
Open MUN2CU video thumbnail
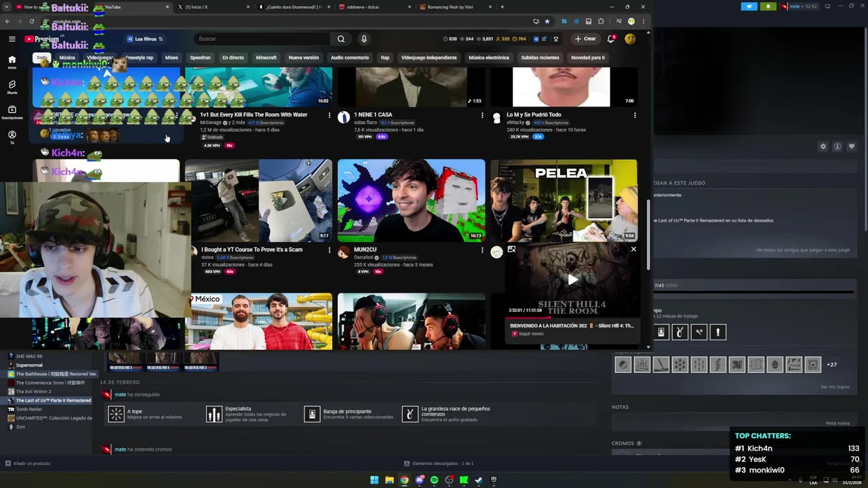[x=412, y=200]
